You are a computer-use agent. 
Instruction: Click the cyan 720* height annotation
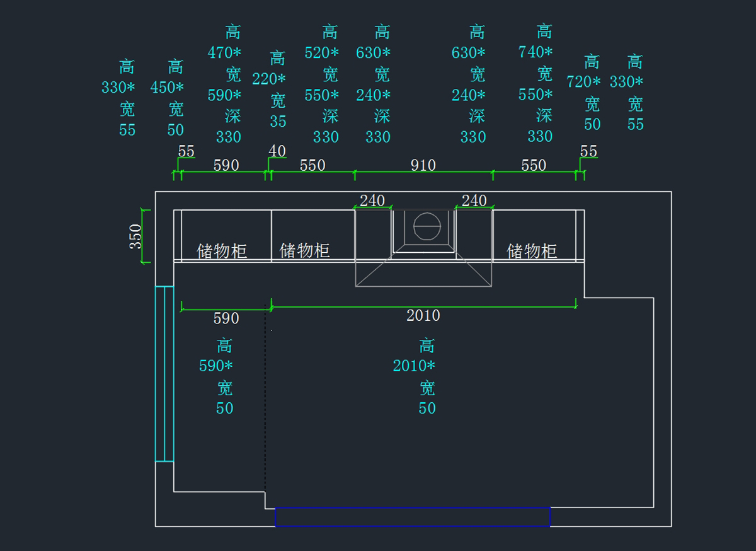click(x=584, y=82)
